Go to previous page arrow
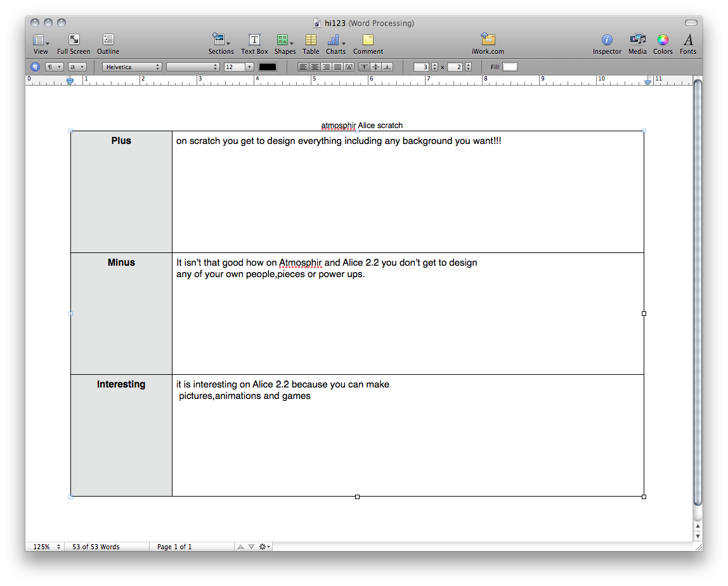Image resolution: width=728 pixels, height=586 pixels. point(240,547)
